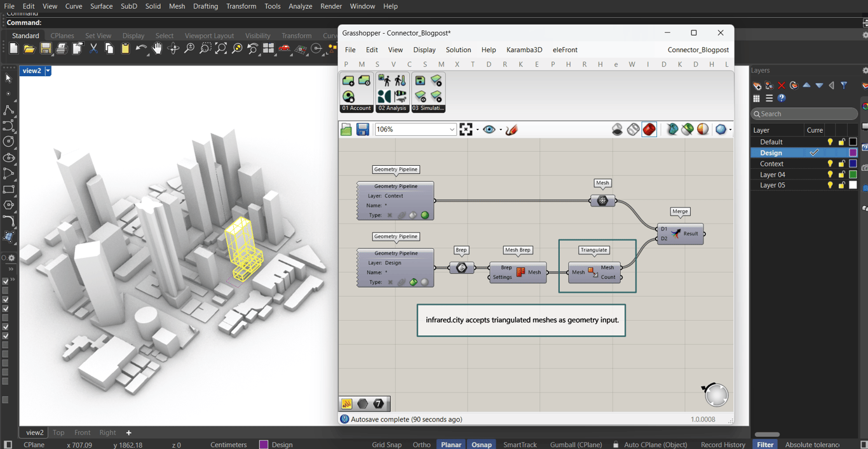Click the purple Design layer color swatch
This screenshot has height=449, width=868.
(x=853, y=153)
